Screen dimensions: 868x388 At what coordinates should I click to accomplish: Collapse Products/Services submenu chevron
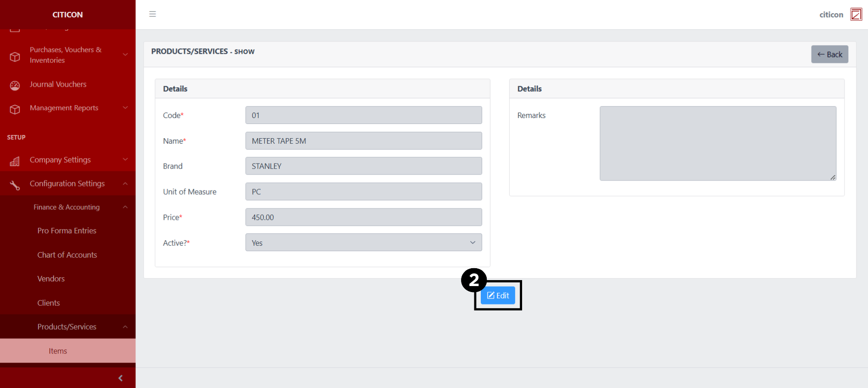pyautogui.click(x=125, y=327)
